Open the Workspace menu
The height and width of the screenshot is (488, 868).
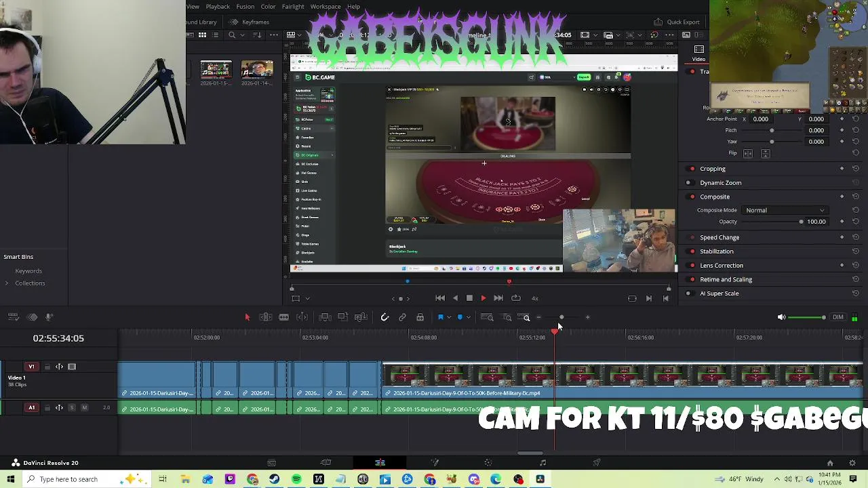325,7
